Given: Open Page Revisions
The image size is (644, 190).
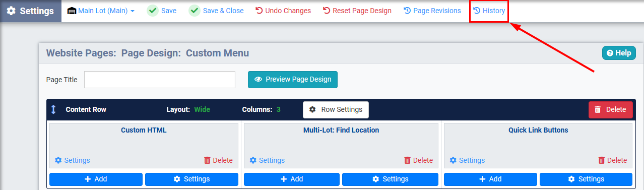Looking at the screenshot, I should coord(432,11).
